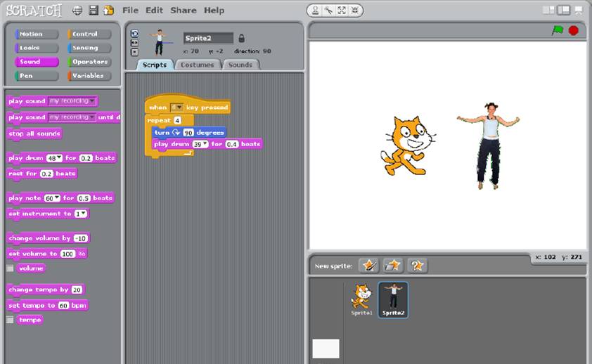Screen dimensions: 592x364
Task: Click the repeat count field showing 4
Action: 177,120
